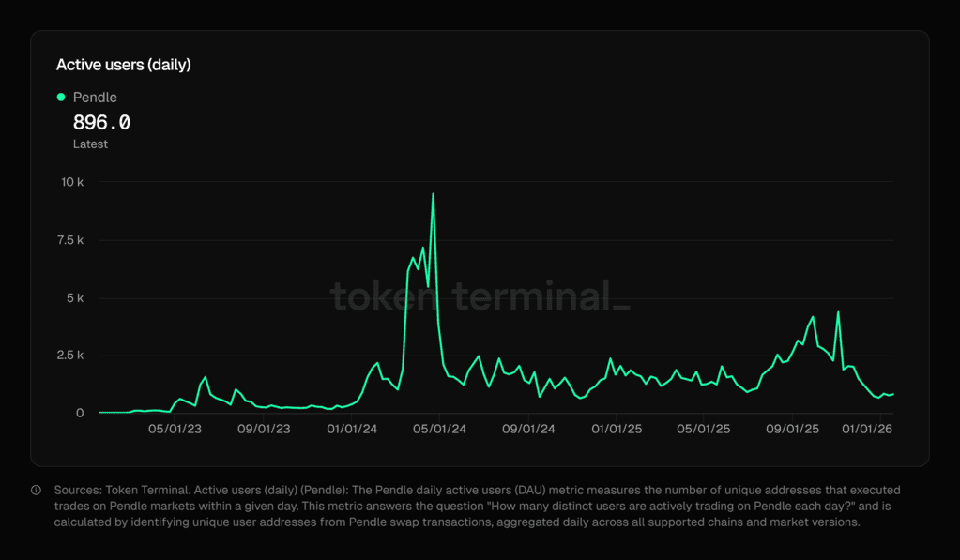Click the 01/01/25 x-axis date label
The image size is (960, 560).
tap(617, 430)
